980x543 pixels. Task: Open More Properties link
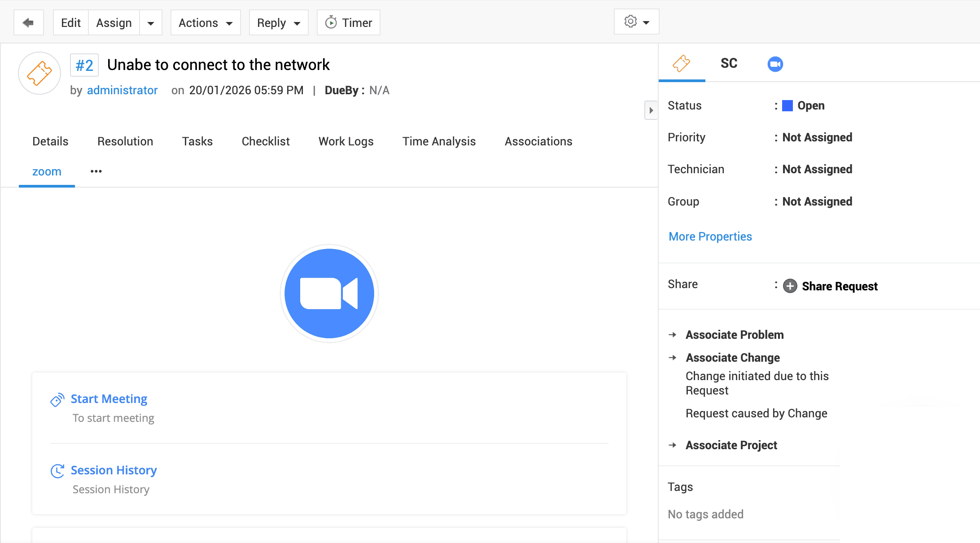click(x=710, y=236)
